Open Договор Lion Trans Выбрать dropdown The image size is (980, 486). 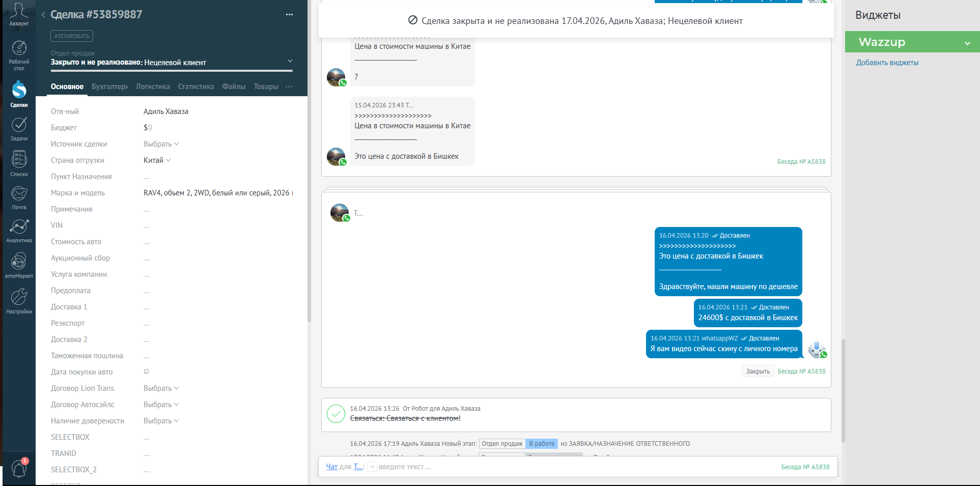161,388
